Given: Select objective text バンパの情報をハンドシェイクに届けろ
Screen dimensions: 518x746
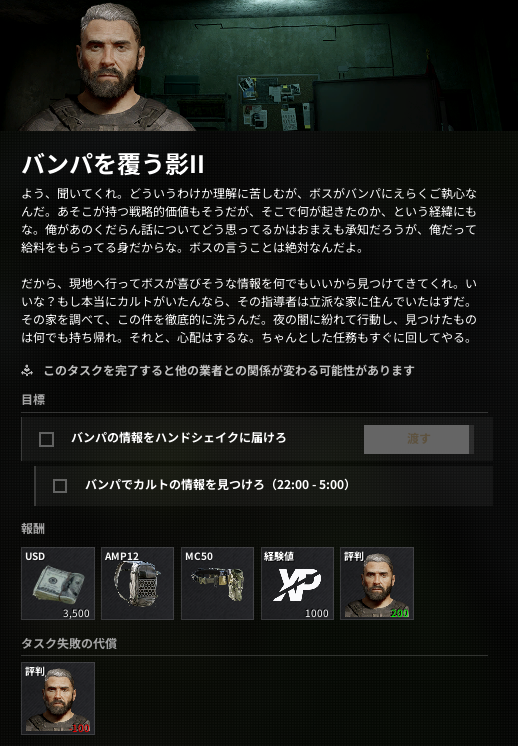Looking at the screenshot, I should pyautogui.click(x=179, y=438).
